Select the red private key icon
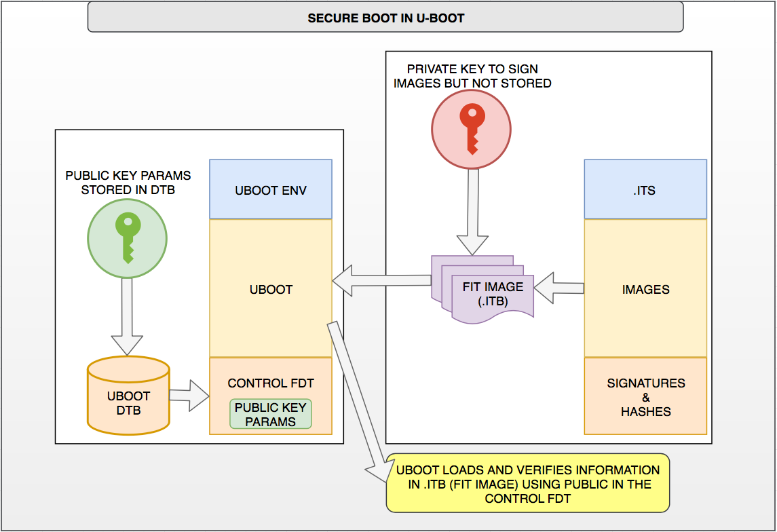This screenshot has height=532, width=777. click(x=471, y=129)
